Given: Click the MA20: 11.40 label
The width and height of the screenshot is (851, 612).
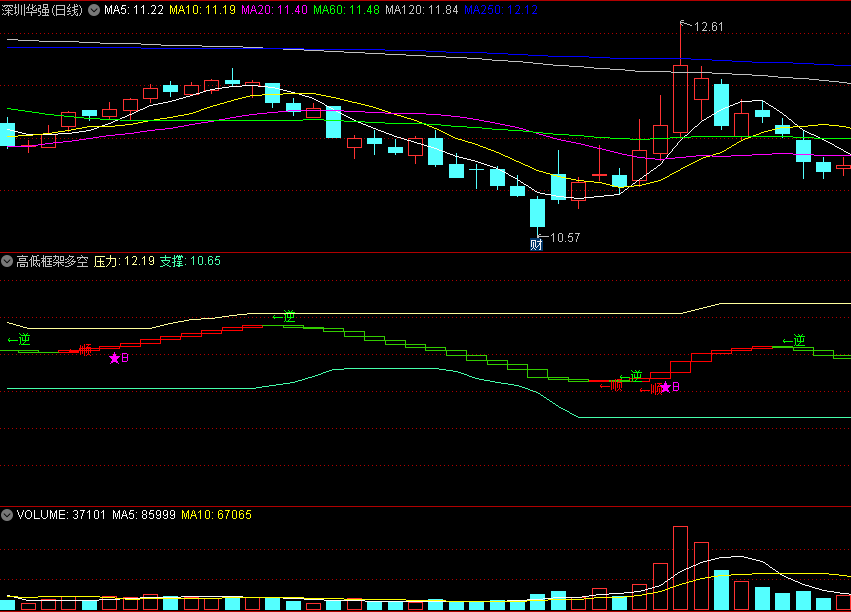Looking at the screenshot, I should click(x=274, y=10).
